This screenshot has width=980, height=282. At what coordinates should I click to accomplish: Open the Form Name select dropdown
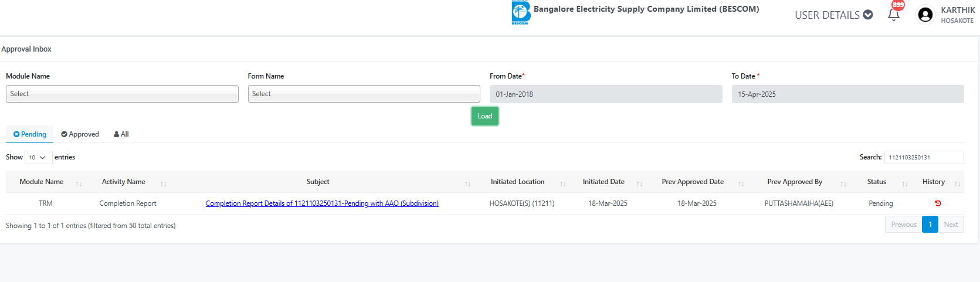(364, 94)
